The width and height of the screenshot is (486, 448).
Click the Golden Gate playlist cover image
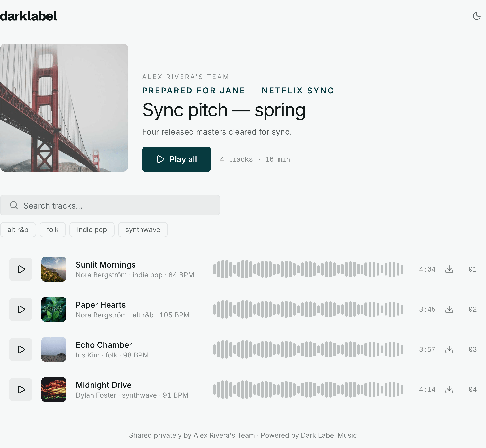click(64, 108)
